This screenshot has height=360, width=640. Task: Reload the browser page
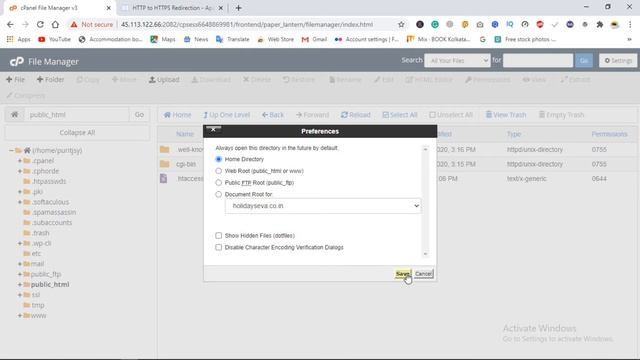point(40,24)
